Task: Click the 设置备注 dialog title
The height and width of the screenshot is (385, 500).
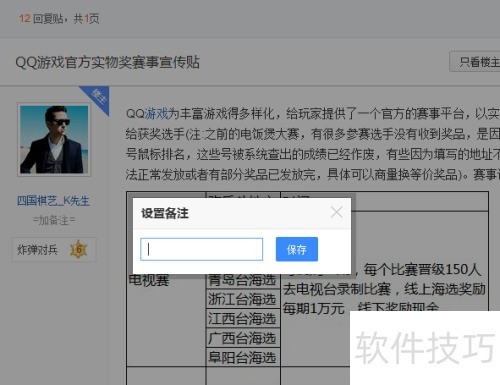Action: (165, 213)
